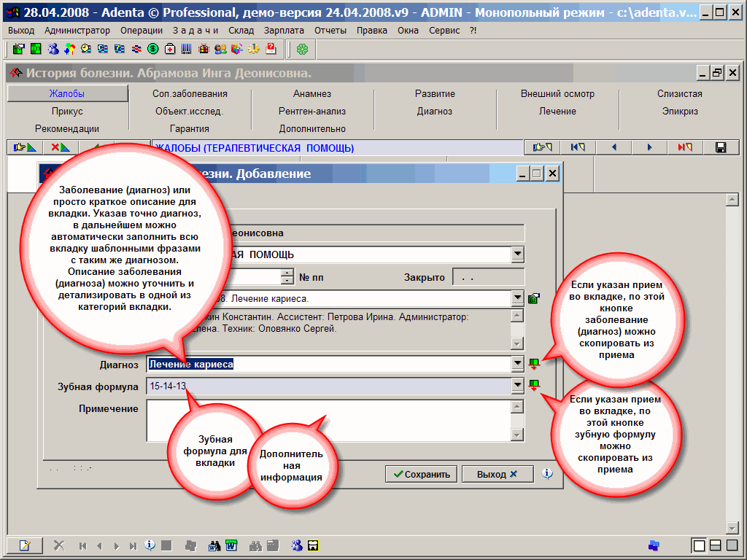Viewport: 747px width, 560px height.
Task: Expand the dropdown ending in ПОМОЩЬ
Action: [517, 254]
